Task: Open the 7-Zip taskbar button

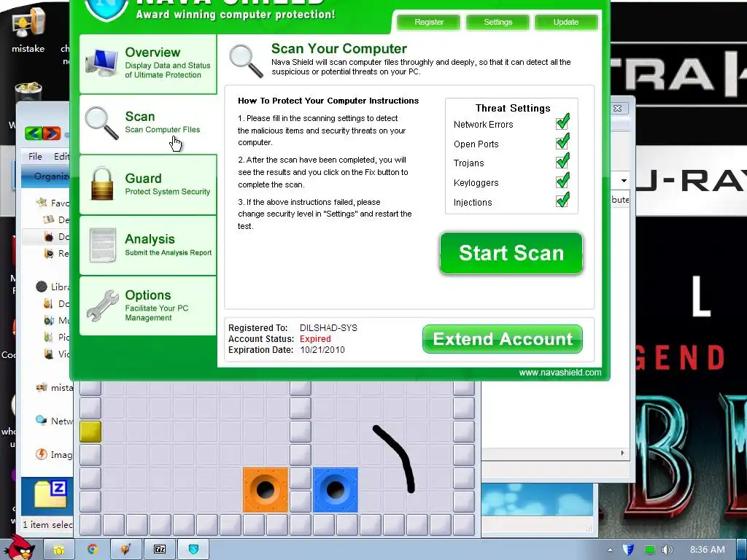Action: pyautogui.click(x=160, y=550)
